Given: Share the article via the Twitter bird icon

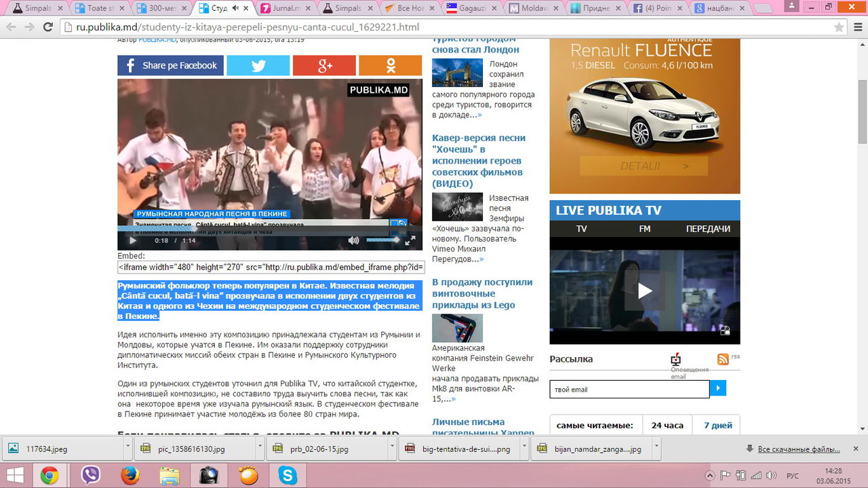Looking at the screenshot, I should pos(258,65).
